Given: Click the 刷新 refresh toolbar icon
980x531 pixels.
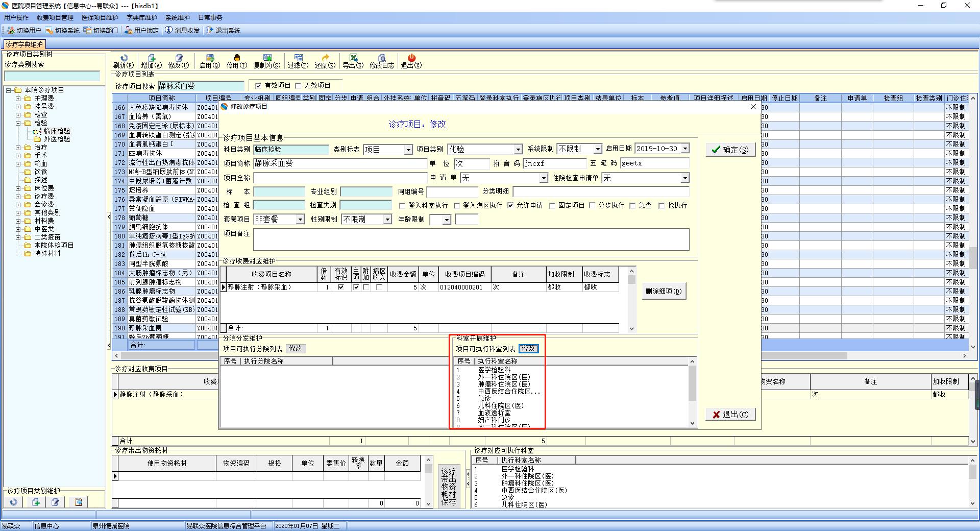Looking at the screenshot, I should point(123,58).
